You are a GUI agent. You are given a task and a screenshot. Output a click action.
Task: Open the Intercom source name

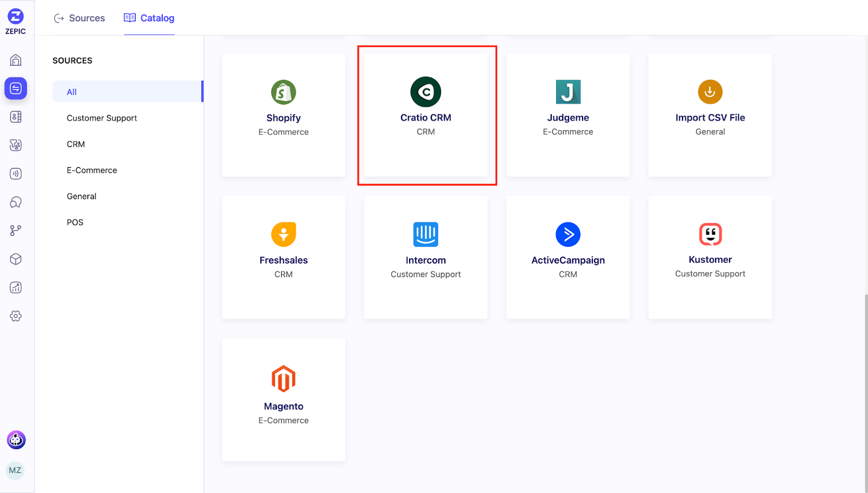(x=426, y=260)
